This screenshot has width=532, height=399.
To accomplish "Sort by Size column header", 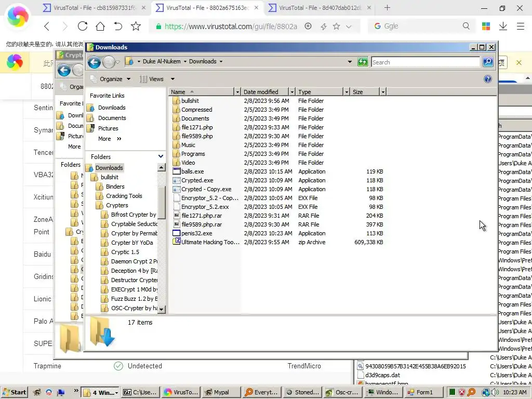I will click(365, 92).
